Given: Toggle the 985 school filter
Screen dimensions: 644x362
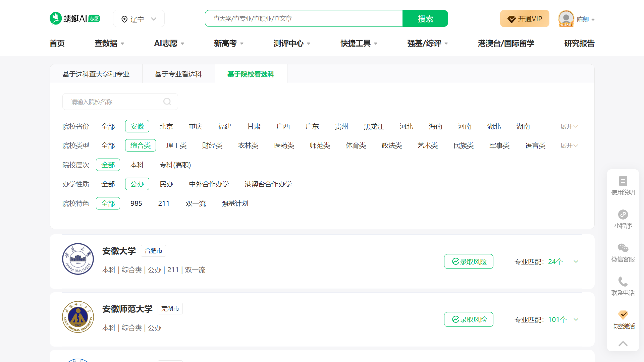Looking at the screenshot, I should pos(136,203).
